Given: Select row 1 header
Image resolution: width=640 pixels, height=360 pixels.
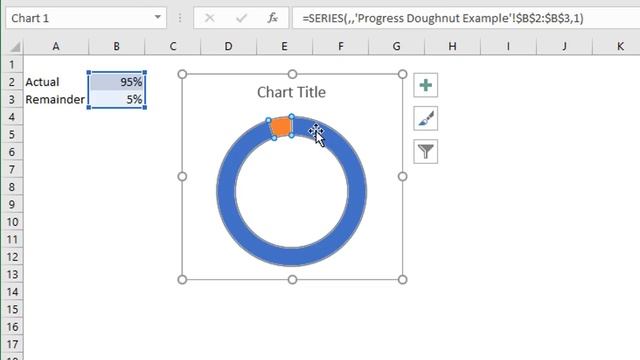Looking at the screenshot, I should 12,64.
